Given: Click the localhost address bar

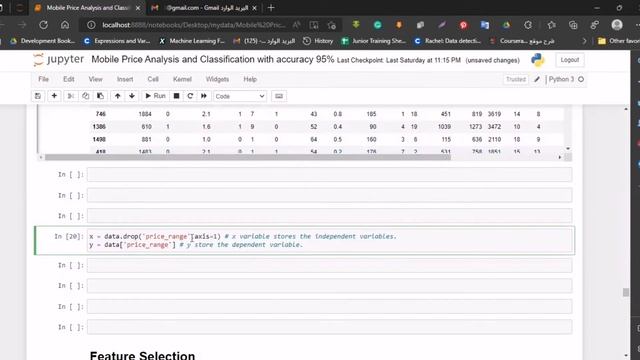Looking at the screenshot, I should 193,25.
